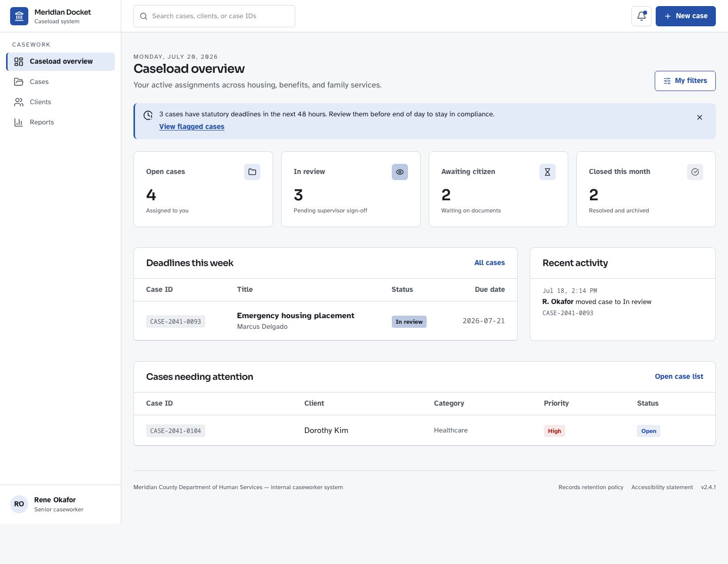Click client name Marcus Delgado
The width and height of the screenshot is (728, 564).
pyautogui.click(x=262, y=327)
